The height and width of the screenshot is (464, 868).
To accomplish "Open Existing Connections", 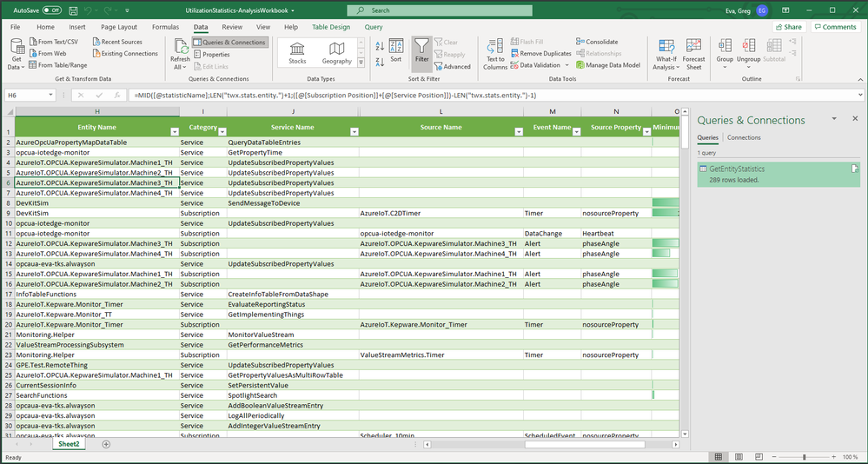I will pyautogui.click(x=125, y=53).
